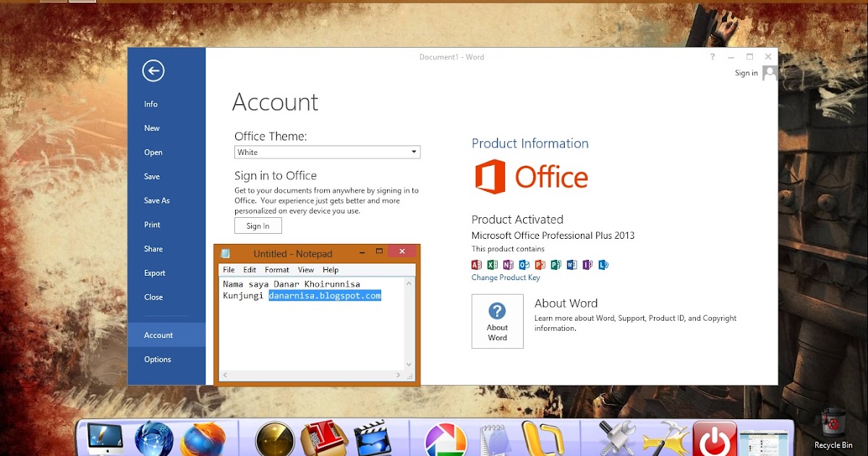868x456 pixels.
Task: Open the Notepad View menu
Action: tap(306, 270)
